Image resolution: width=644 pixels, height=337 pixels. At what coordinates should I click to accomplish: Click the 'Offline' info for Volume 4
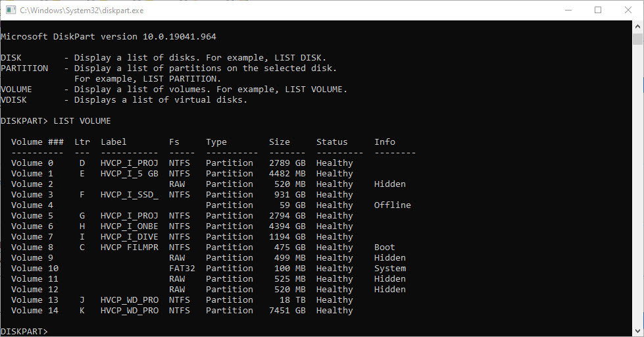[x=392, y=205]
